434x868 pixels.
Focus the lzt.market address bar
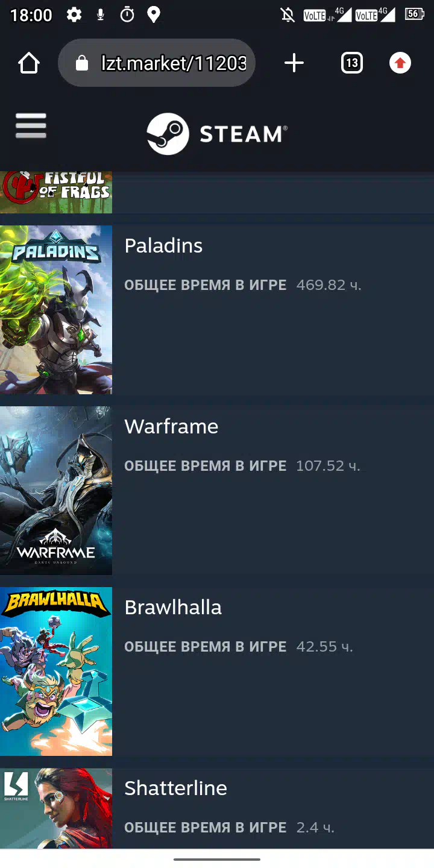point(157,63)
